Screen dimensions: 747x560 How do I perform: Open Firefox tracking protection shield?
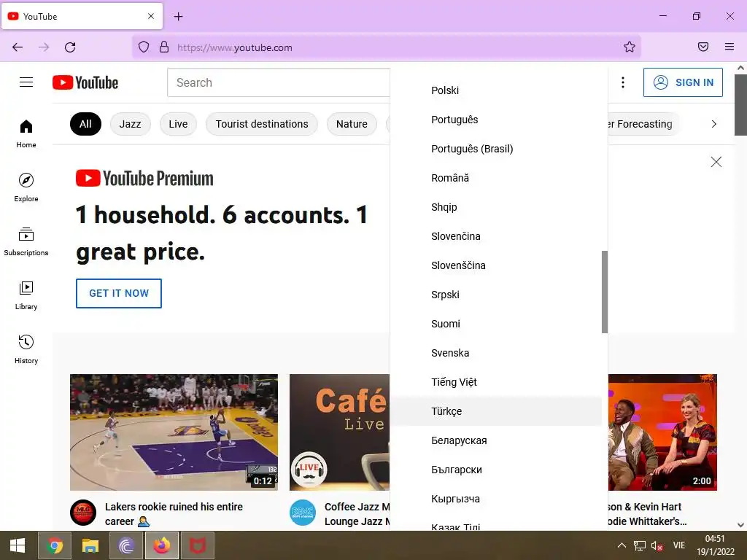coord(144,47)
